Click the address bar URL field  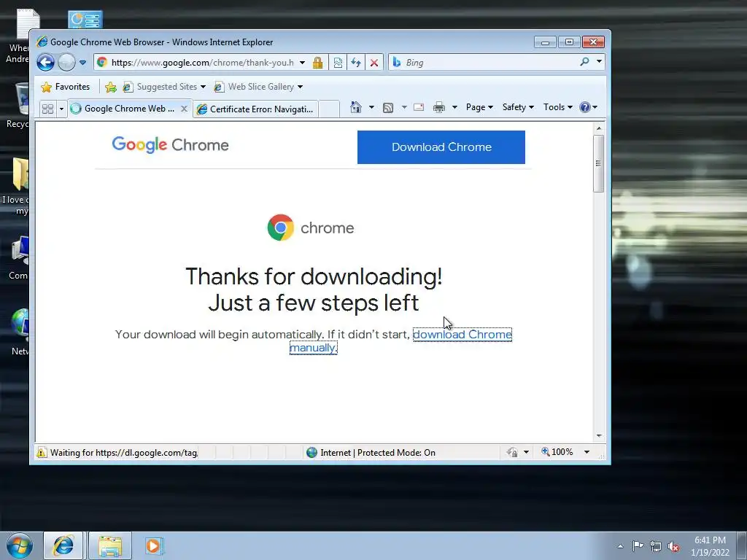pos(203,63)
